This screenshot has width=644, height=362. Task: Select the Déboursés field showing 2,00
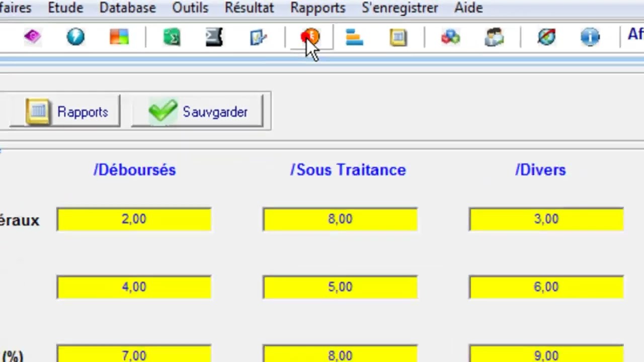134,219
